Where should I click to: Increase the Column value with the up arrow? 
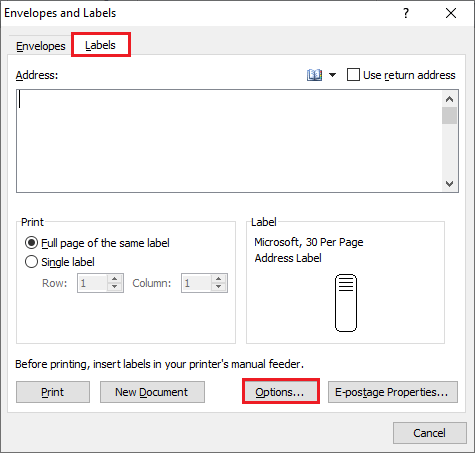[219, 279]
